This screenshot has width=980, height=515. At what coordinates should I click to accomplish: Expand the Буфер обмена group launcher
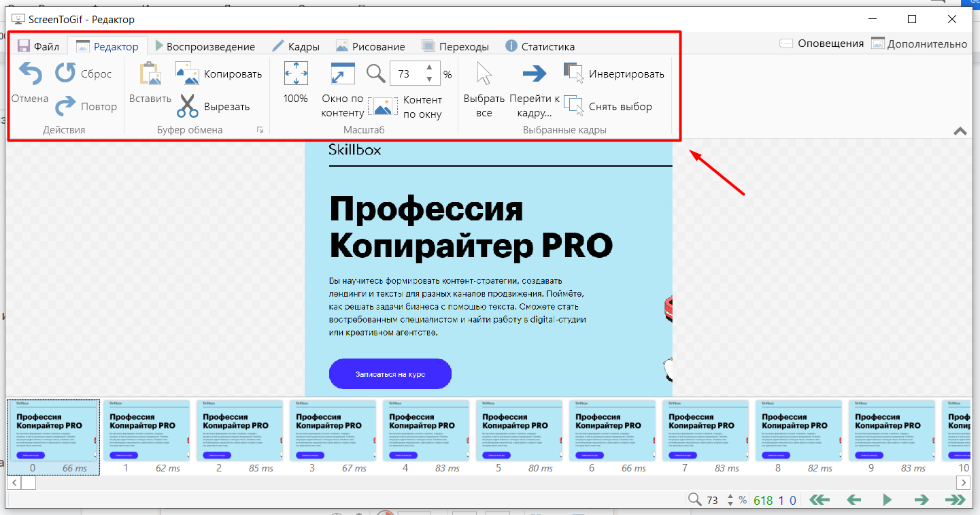[x=260, y=130]
